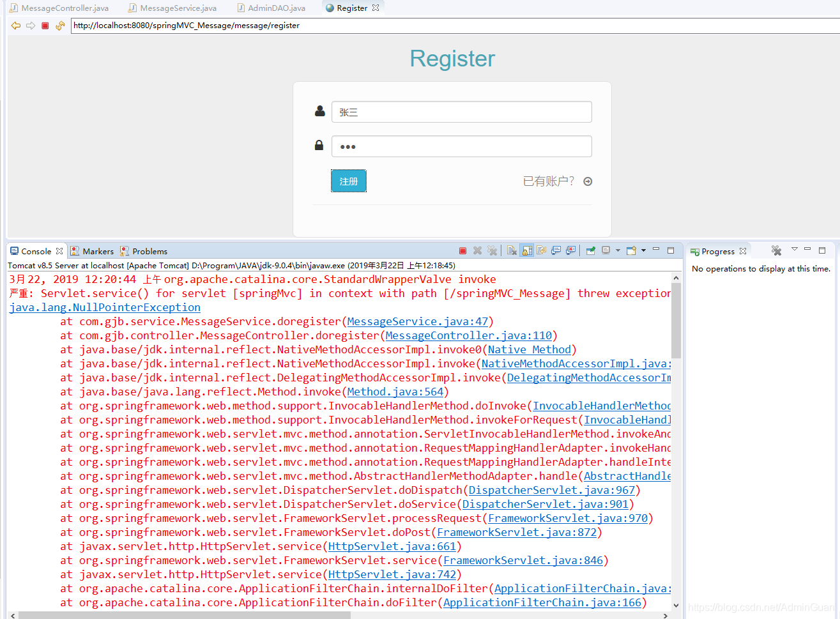Clear the console output

tap(512, 250)
